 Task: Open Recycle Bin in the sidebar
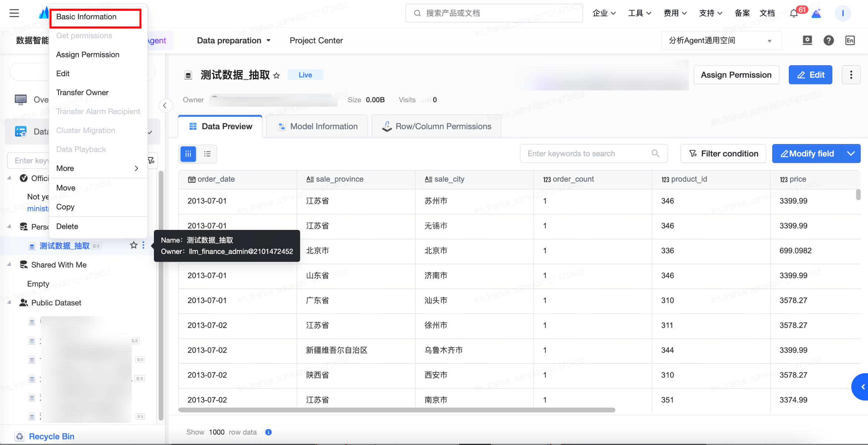tap(51, 436)
